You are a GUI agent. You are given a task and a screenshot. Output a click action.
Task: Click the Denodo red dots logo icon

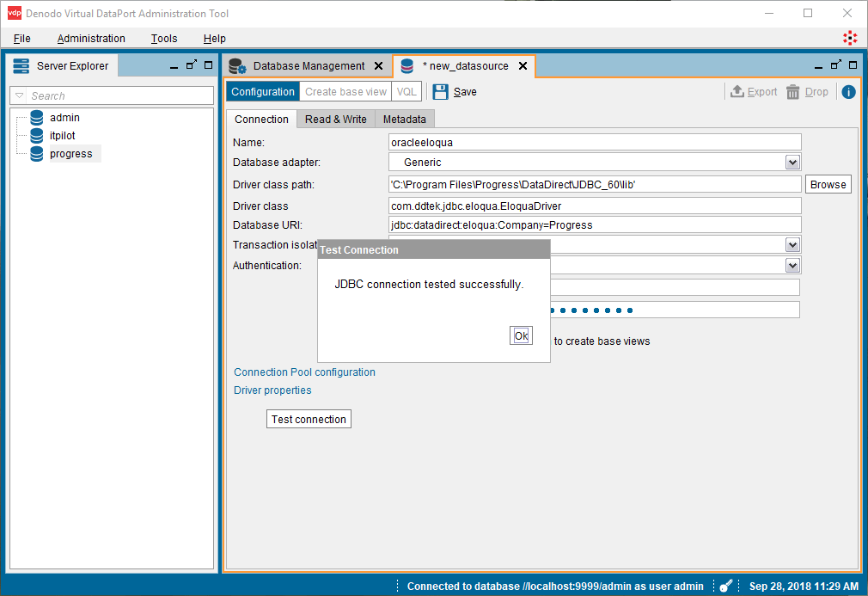[850, 38]
